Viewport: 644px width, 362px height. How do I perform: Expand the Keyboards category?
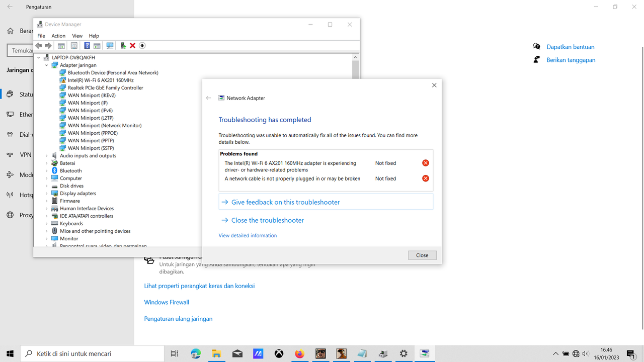[47, 224]
